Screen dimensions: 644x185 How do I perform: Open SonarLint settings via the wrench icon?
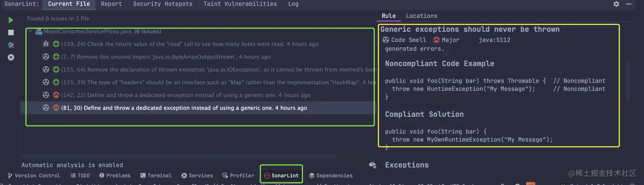[x=11, y=45]
